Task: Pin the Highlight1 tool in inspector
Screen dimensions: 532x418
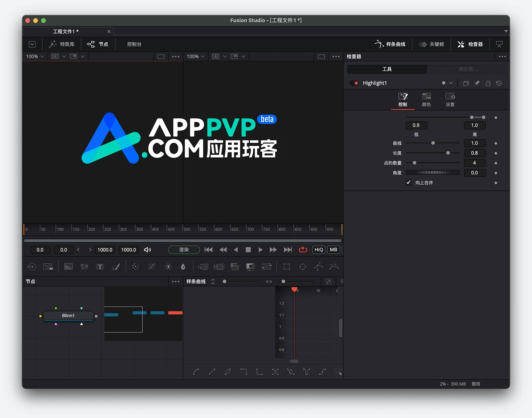Action: [x=477, y=83]
